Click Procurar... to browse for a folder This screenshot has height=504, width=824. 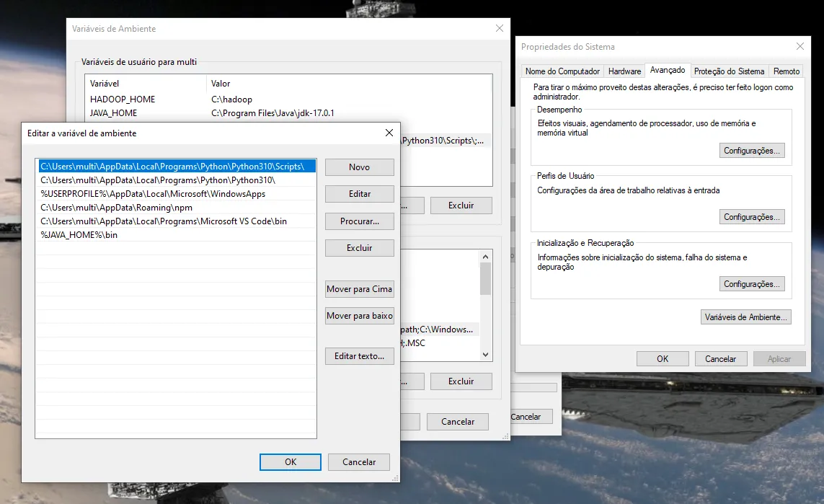(x=360, y=221)
